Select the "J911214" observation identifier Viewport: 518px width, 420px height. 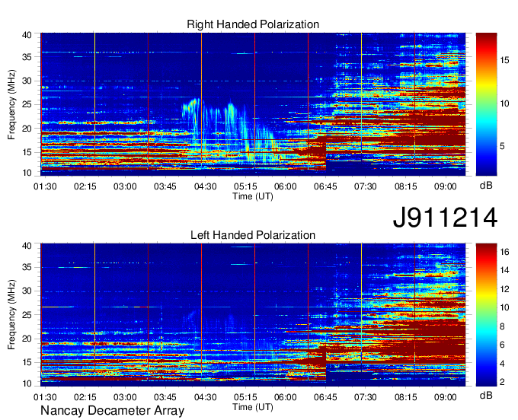445,218
